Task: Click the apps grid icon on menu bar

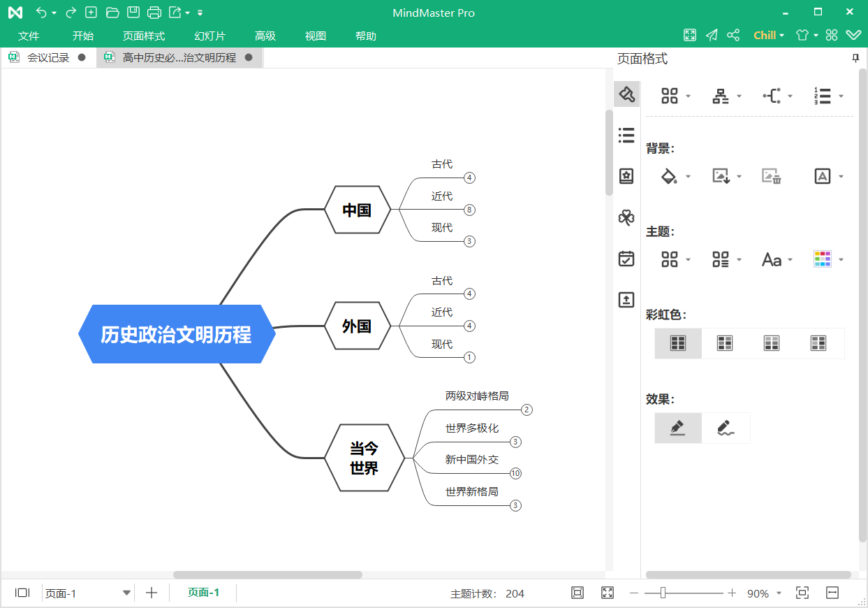Action: 832,35
